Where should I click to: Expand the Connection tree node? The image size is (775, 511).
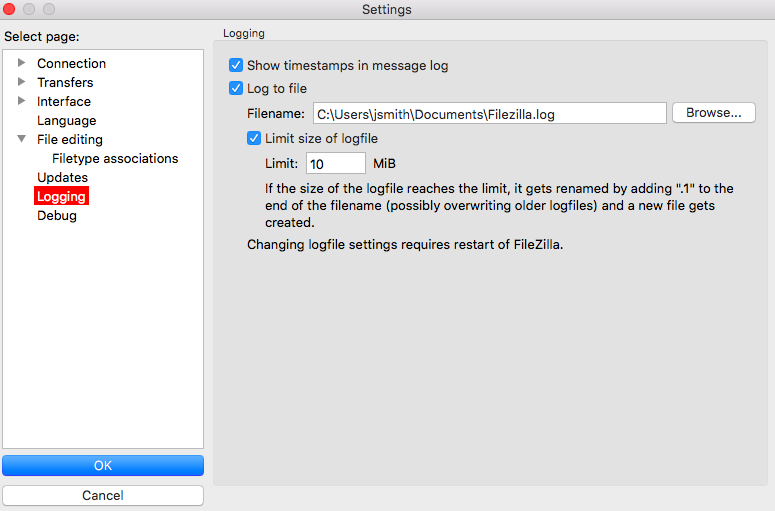point(21,63)
